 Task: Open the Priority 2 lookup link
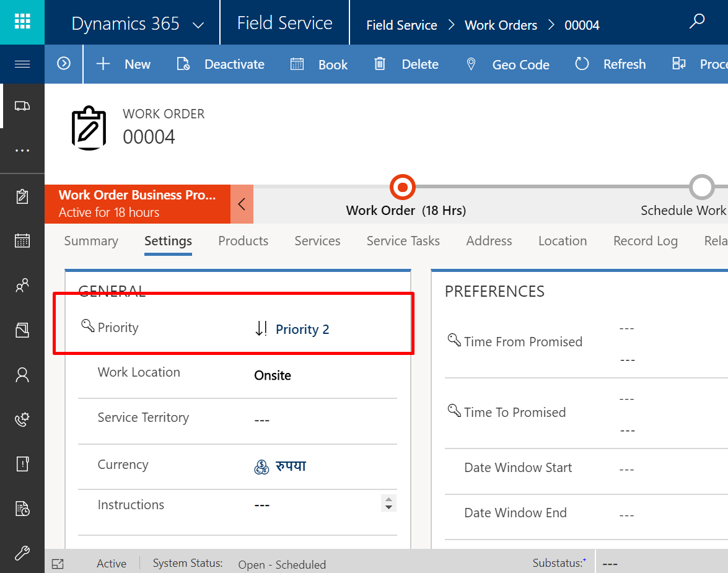click(302, 330)
